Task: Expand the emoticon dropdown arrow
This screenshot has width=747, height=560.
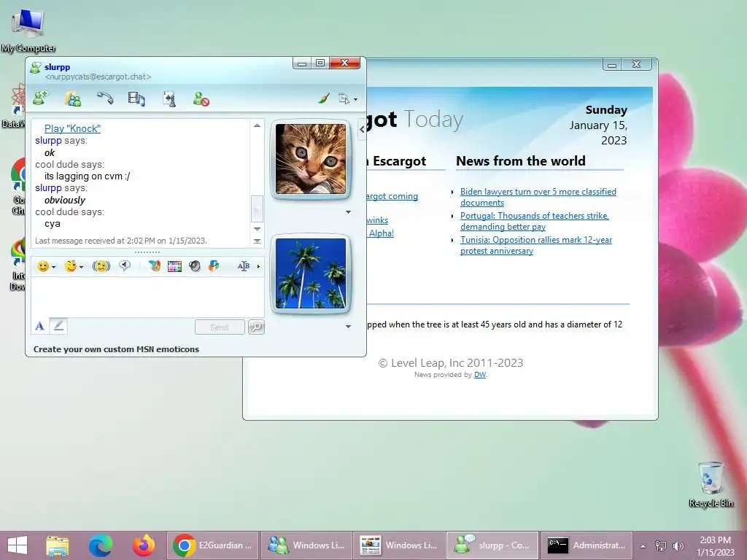Action: coord(53,267)
